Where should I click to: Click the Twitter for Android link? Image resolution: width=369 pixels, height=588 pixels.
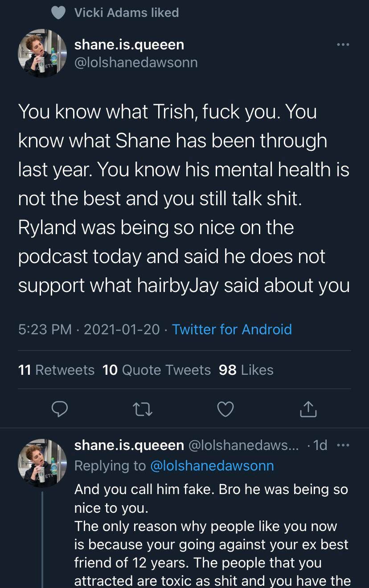[x=232, y=329]
